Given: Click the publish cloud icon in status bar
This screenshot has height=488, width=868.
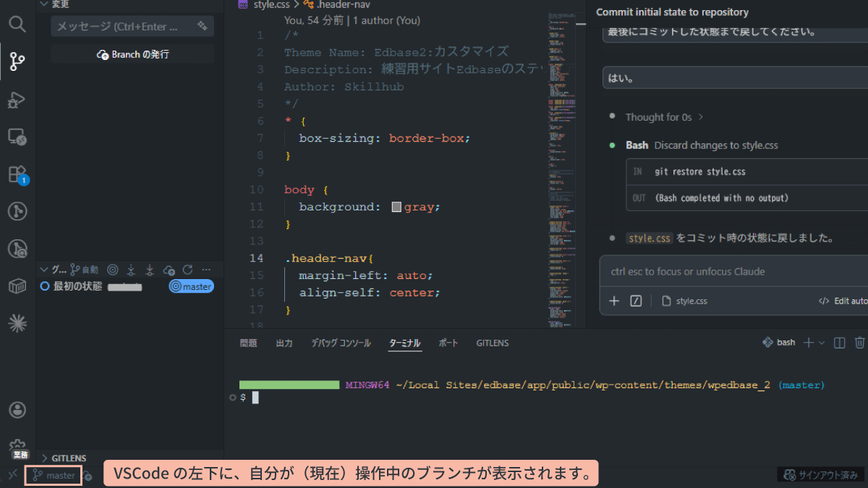Looking at the screenshot, I should (x=88, y=476).
